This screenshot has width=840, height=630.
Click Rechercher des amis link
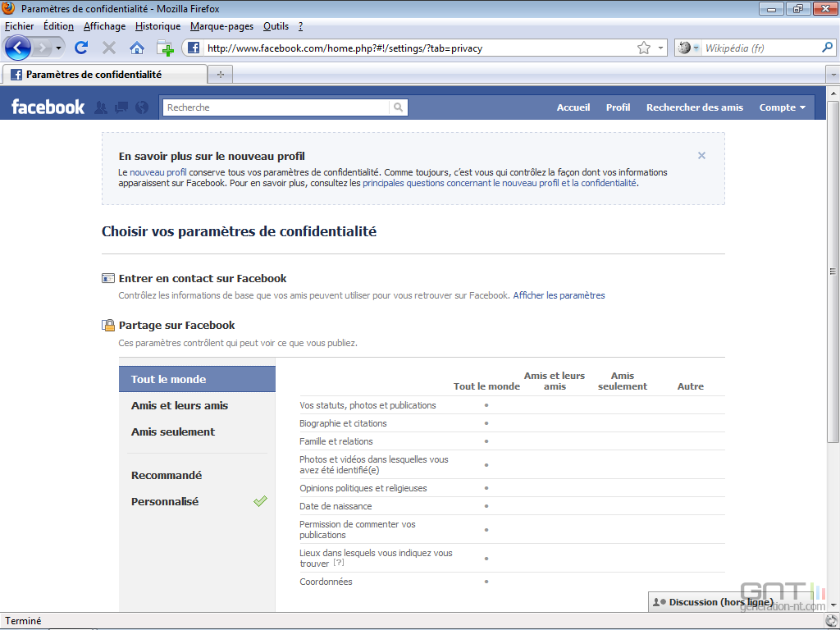tap(694, 107)
